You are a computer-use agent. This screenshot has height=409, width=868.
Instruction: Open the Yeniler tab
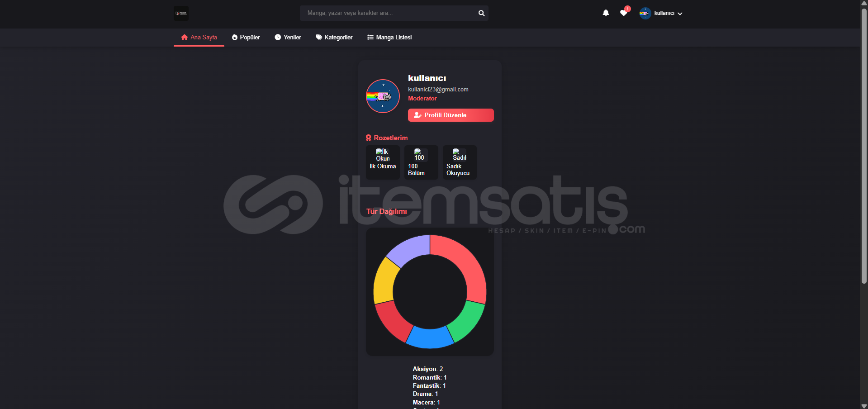point(288,37)
